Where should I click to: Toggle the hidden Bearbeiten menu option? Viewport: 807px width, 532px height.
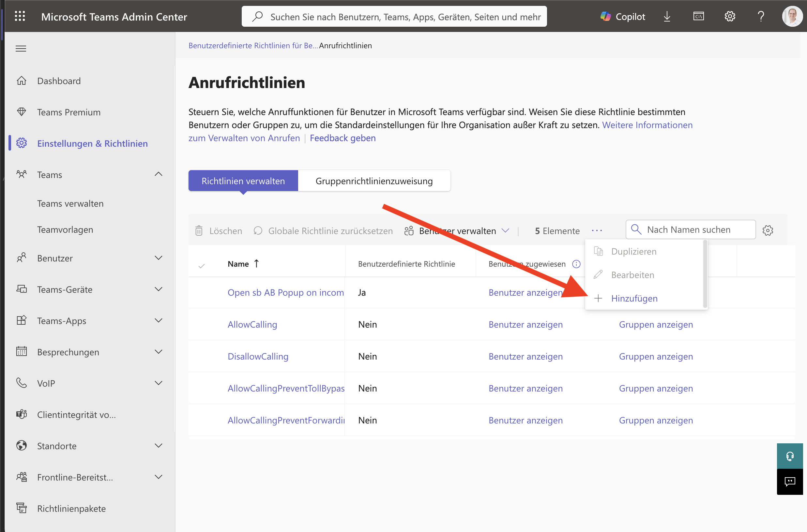coord(632,275)
